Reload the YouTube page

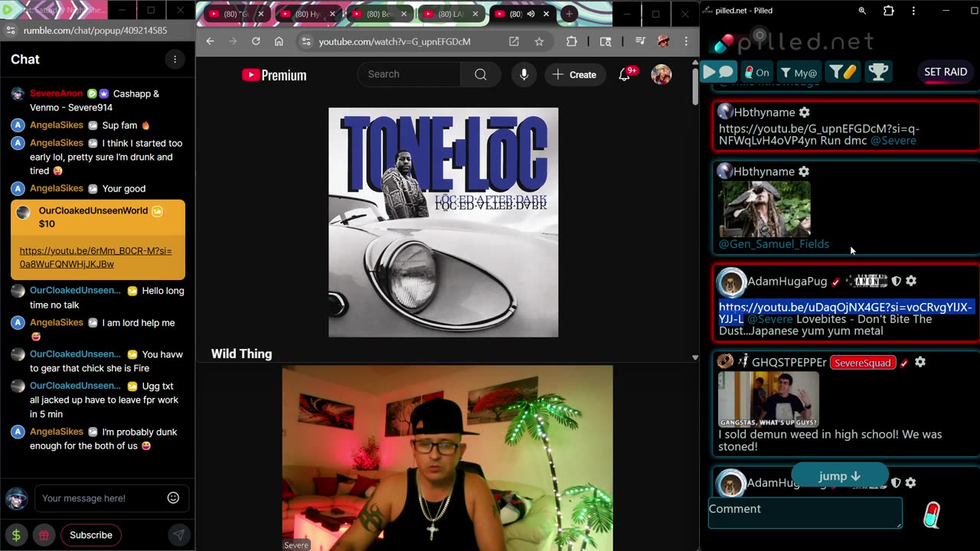(256, 41)
